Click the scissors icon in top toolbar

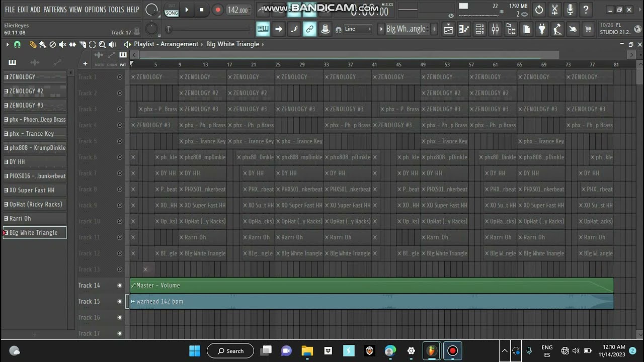click(554, 10)
